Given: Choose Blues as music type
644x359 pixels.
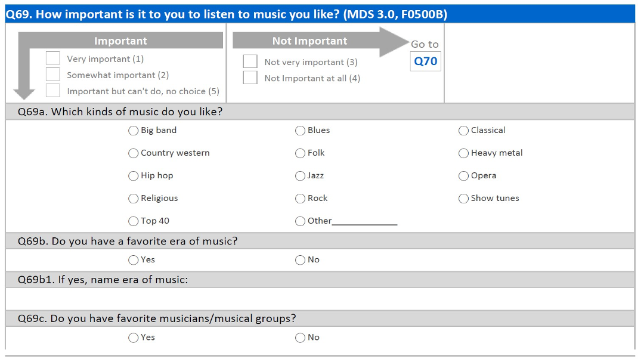Looking at the screenshot, I should pos(301,130).
